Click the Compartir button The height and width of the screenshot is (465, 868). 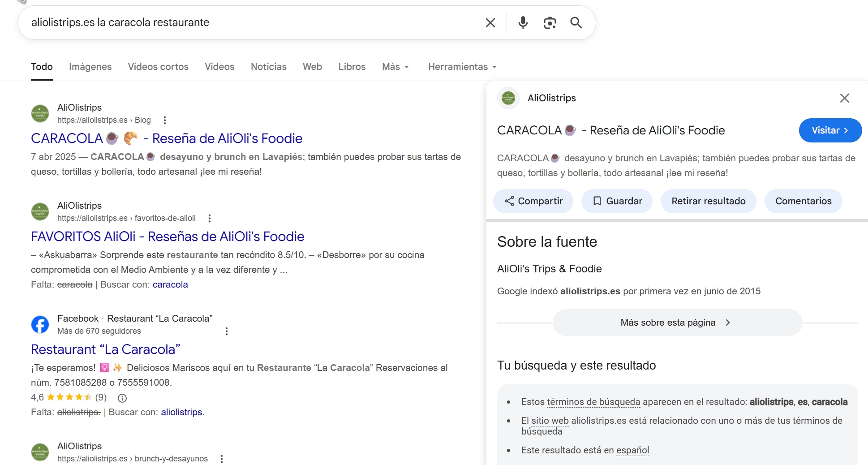[533, 201]
